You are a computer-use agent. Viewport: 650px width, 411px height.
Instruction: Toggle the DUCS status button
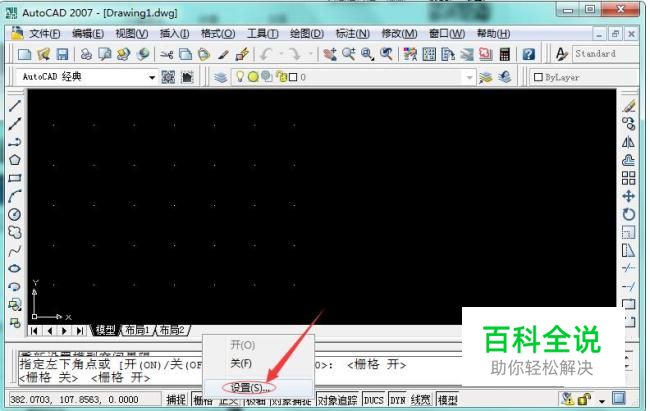click(x=374, y=399)
